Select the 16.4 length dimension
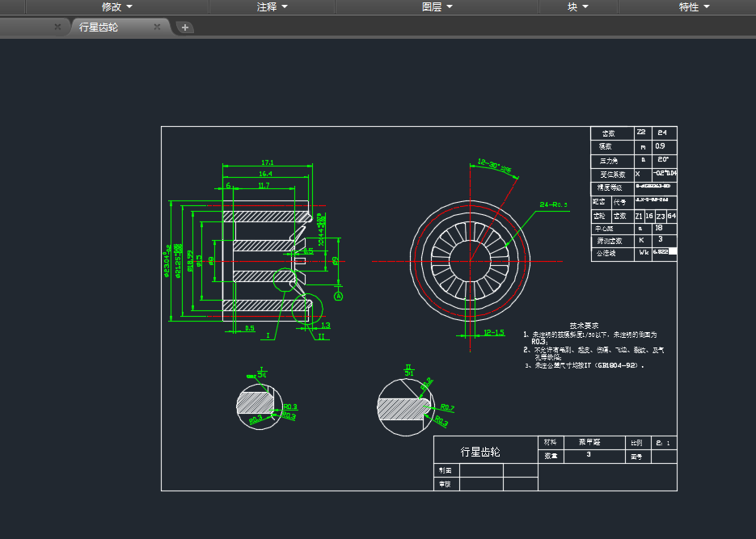The width and height of the screenshot is (756, 539). [266, 174]
